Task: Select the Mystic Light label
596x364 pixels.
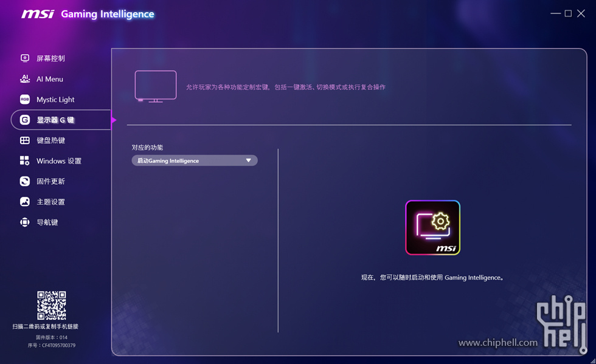Action: tap(55, 100)
